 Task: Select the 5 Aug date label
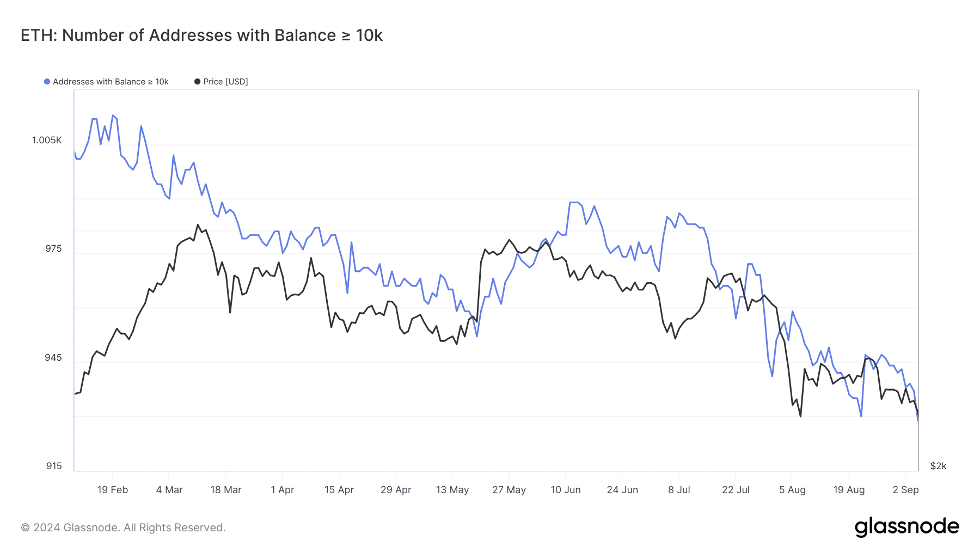coord(792,490)
